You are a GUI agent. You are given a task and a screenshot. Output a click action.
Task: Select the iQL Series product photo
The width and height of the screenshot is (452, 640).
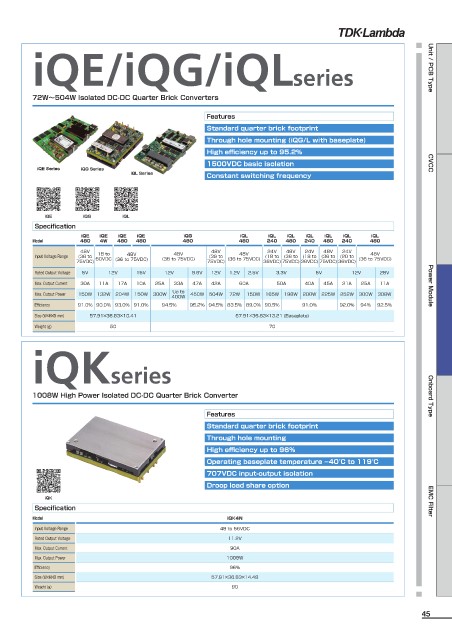[x=166, y=149]
